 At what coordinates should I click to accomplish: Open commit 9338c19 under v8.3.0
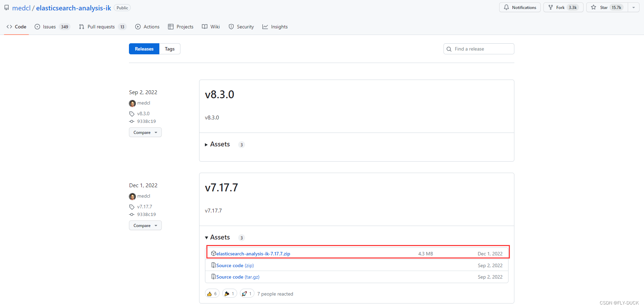pyautogui.click(x=147, y=121)
